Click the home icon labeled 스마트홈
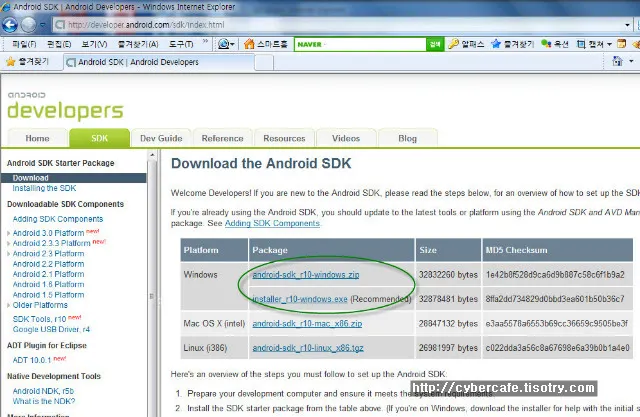640x417 pixels. [249, 44]
